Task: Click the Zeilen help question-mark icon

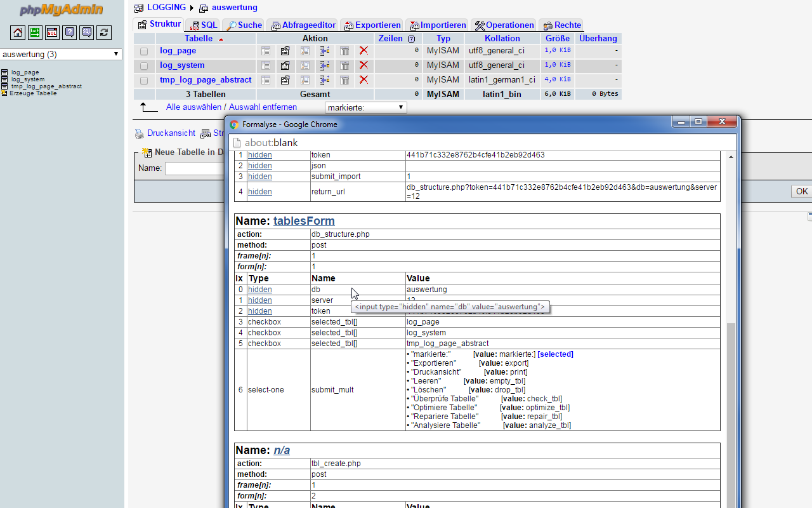Action: (411, 39)
